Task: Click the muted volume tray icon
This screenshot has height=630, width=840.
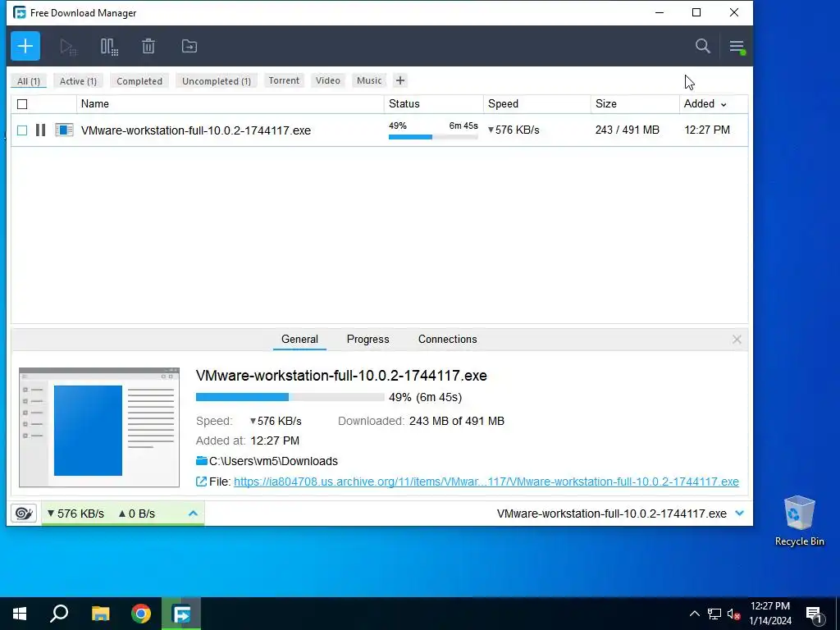Action: [x=734, y=614]
